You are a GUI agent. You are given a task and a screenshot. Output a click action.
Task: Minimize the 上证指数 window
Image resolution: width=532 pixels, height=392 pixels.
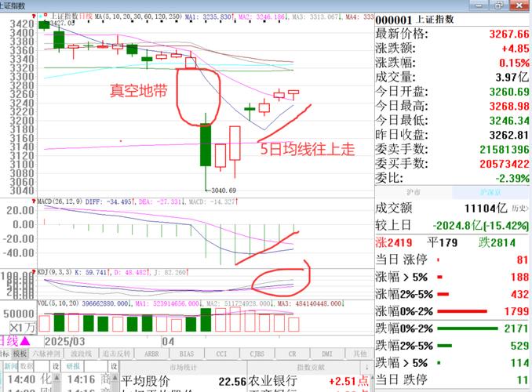(x=479, y=5)
